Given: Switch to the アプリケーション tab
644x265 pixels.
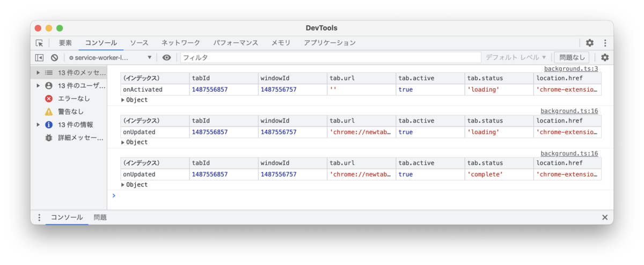Looking at the screenshot, I should 330,43.
